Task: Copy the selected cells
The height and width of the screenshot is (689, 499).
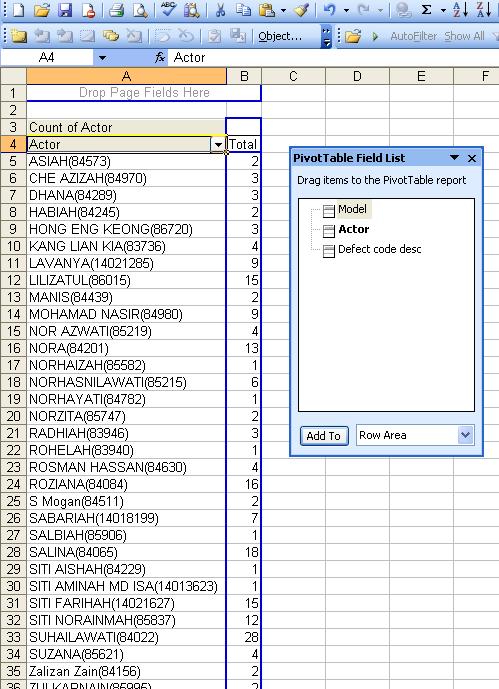Action: coord(243,10)
